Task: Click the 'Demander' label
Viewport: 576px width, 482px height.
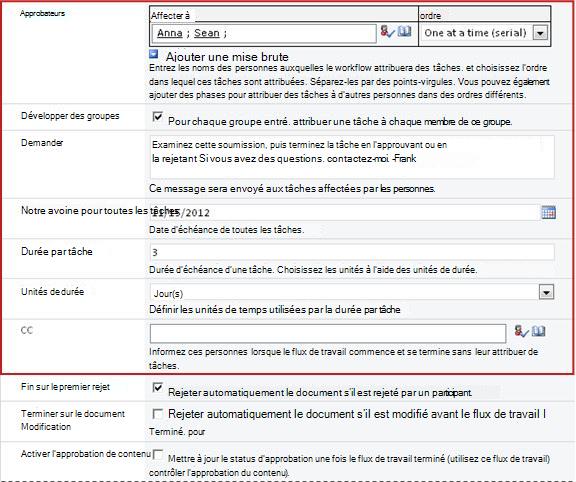Action: click(42, 143)
